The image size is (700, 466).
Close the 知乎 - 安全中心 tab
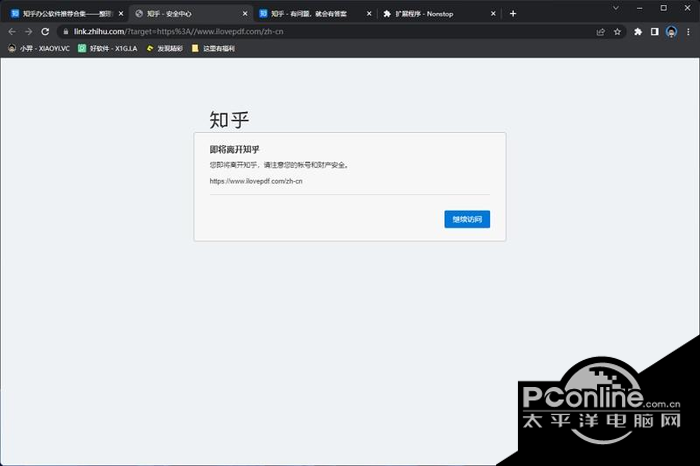tap(245, 14)
